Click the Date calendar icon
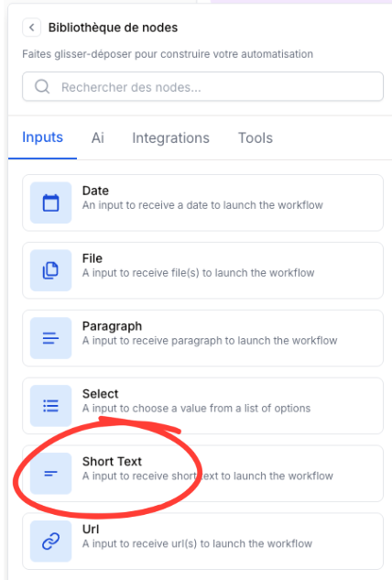The image size is (392, 580). click(50, 202)
